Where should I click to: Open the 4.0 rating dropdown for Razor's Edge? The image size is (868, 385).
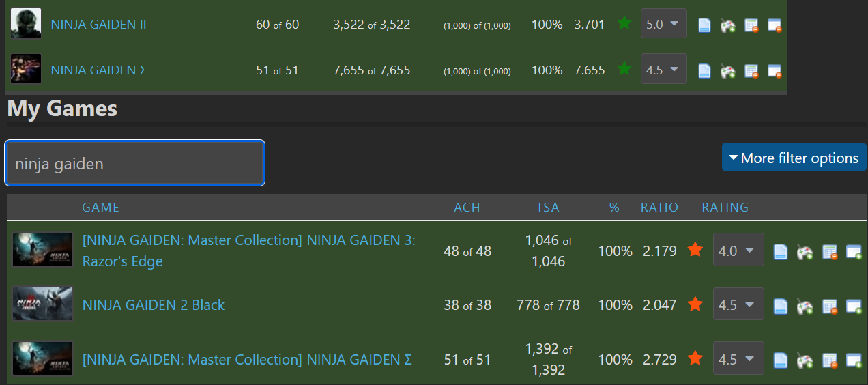[738, 251]
